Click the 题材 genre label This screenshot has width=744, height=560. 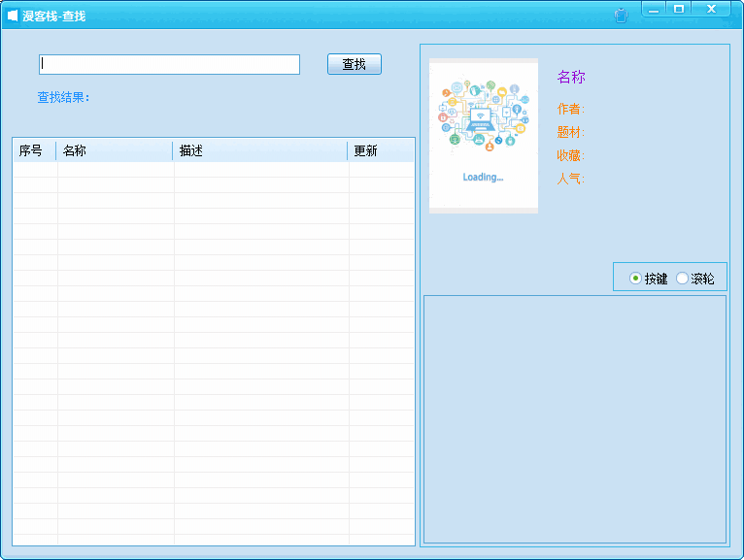(x=570, y=132)
